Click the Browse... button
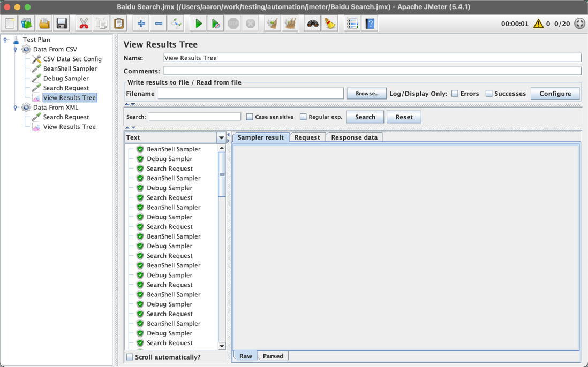 367,94
